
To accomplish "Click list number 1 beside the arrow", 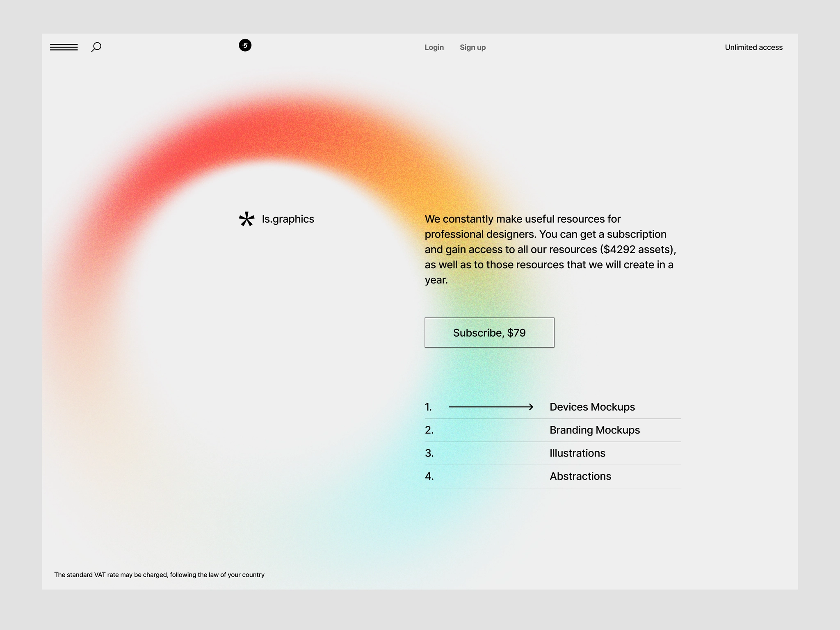I will tap(429, 407).
